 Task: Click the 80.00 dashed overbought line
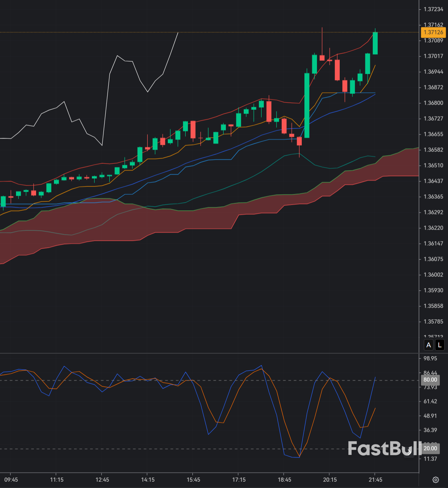coord(223,380)
